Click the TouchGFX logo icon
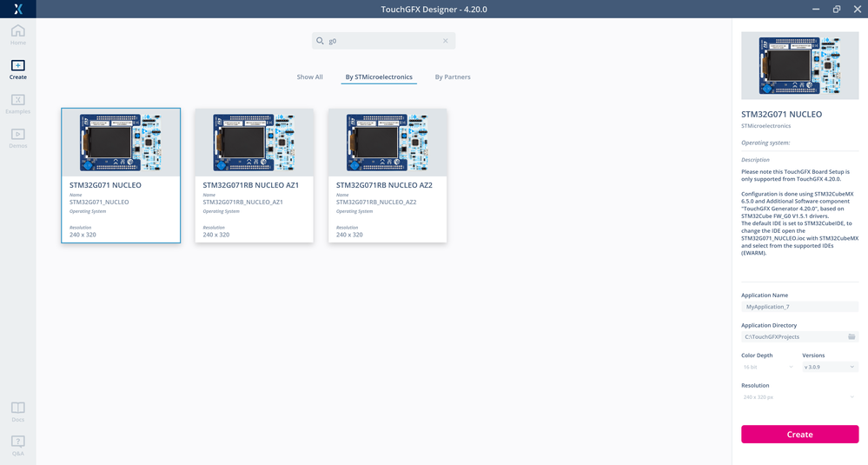 click(x=17, y=9)
